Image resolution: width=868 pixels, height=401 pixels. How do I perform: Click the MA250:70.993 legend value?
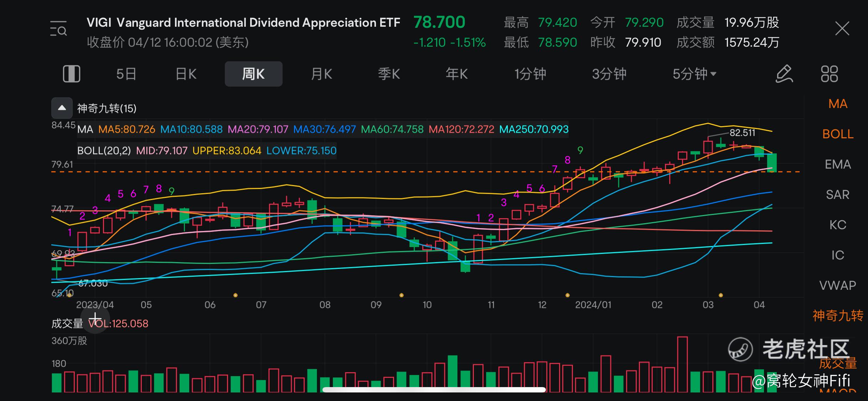pos(534,129)
